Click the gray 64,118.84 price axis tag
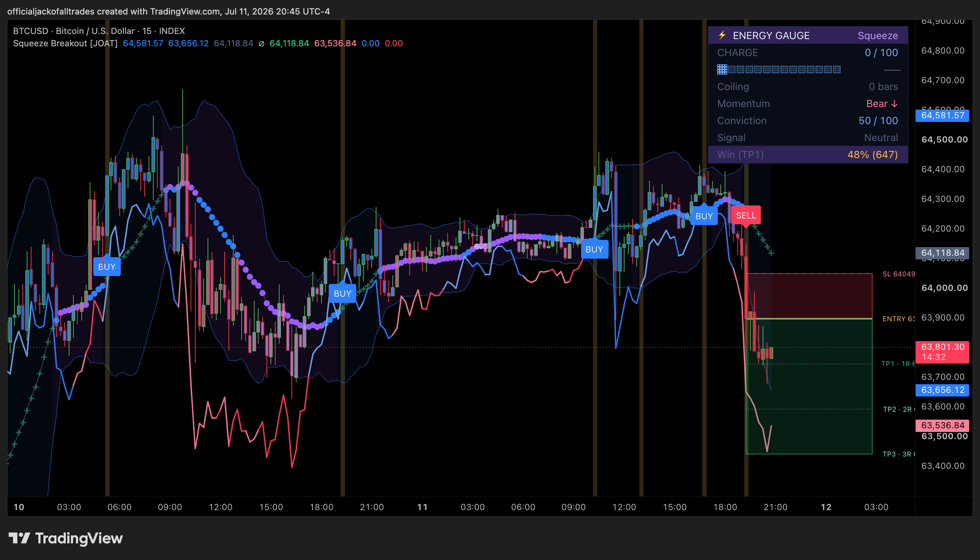980x560 pixels. click(x=942, y=253)
